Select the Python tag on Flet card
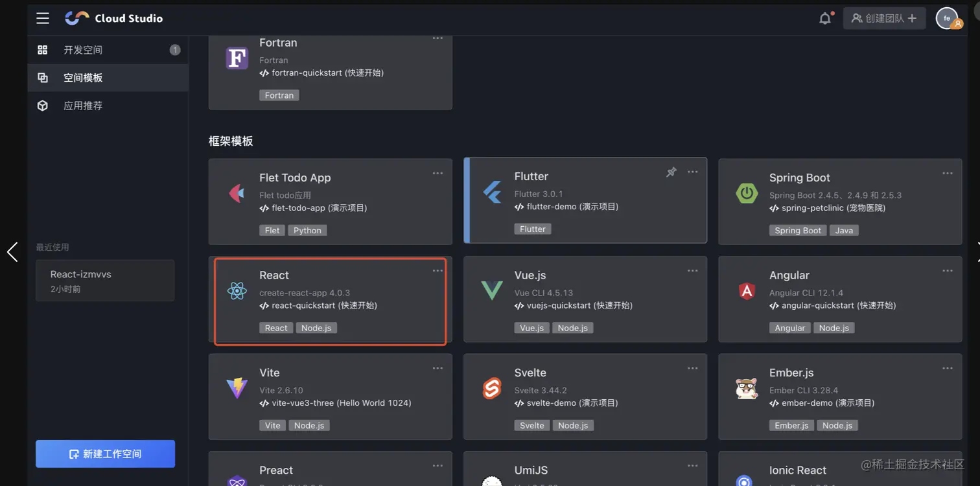Viewport: 980px width, 486px height. coord(307,231)
